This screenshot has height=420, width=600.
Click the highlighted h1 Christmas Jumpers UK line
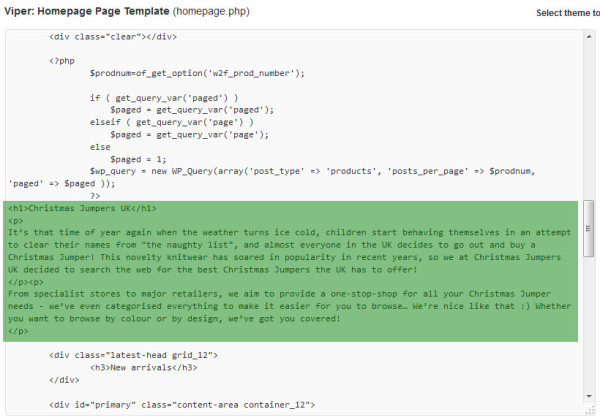point(82,208)
